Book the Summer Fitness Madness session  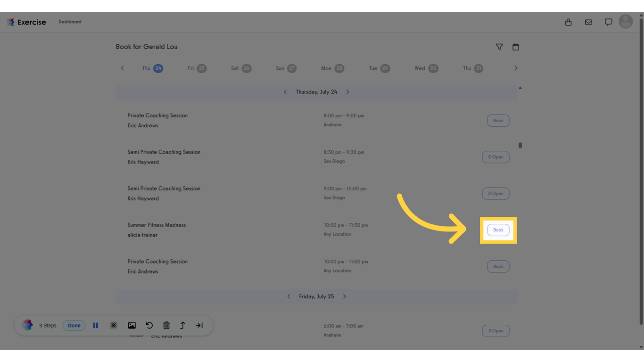[498, 230]
